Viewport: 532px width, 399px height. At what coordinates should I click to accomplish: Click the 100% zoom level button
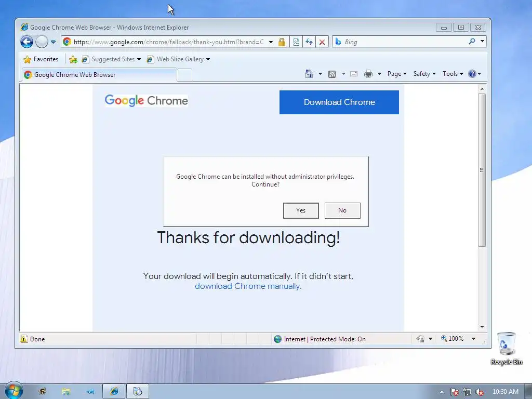click(x=453, y=339)
